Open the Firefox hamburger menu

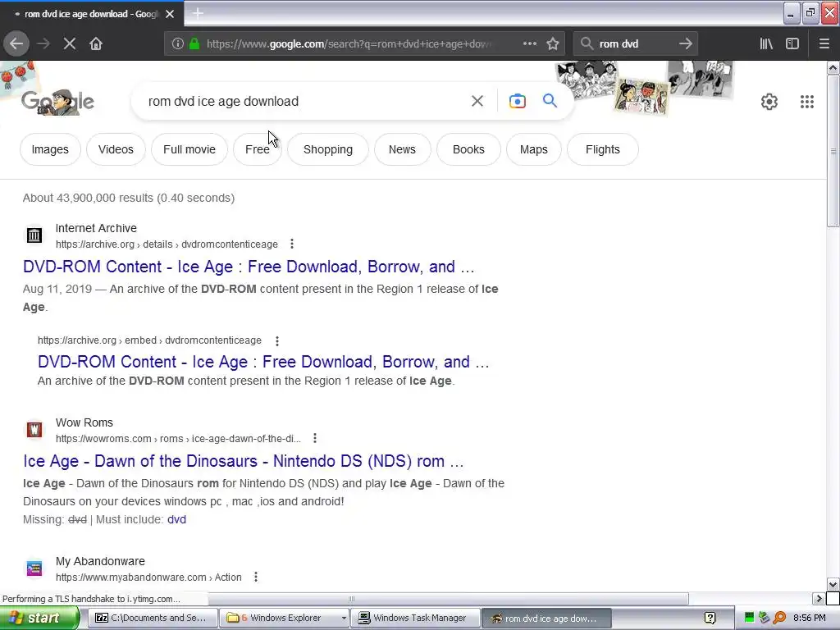click(824, 44)
